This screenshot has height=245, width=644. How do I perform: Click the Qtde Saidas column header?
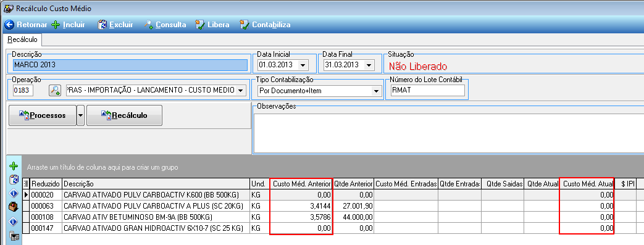click(503, 184)
